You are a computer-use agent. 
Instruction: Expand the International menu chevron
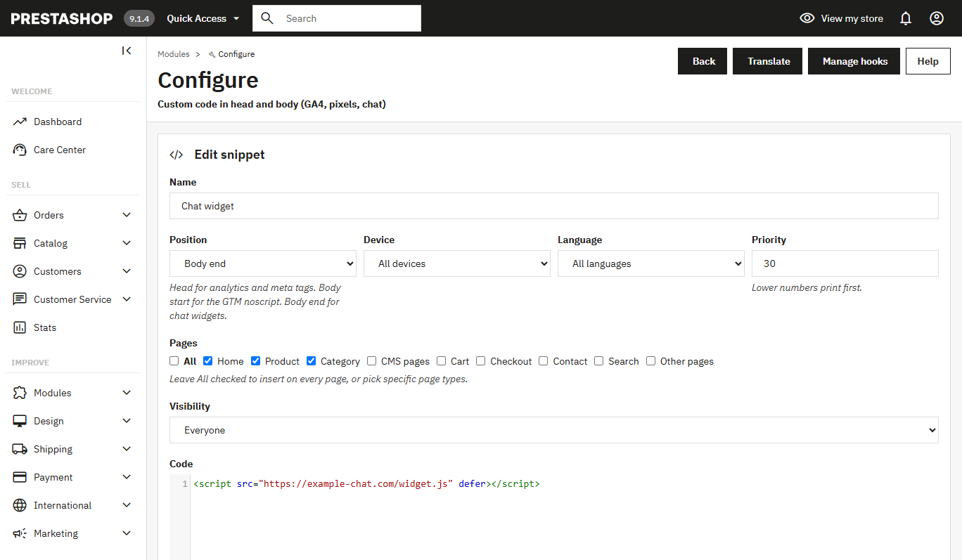[x=127, y=505]
